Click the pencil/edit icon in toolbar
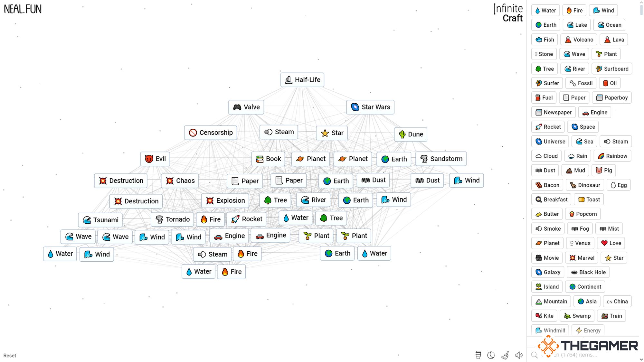The image size is (644, 362). (506, 355)
